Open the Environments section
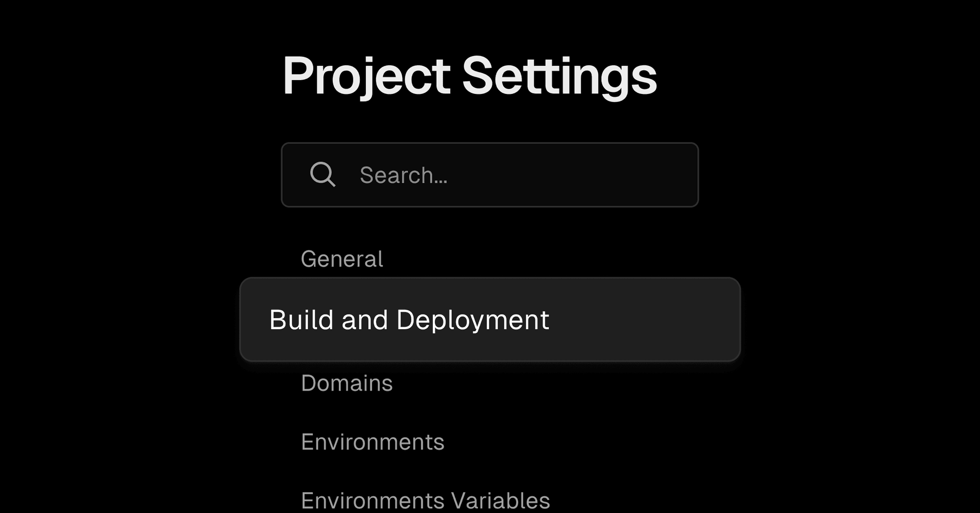 pos(373,442)
